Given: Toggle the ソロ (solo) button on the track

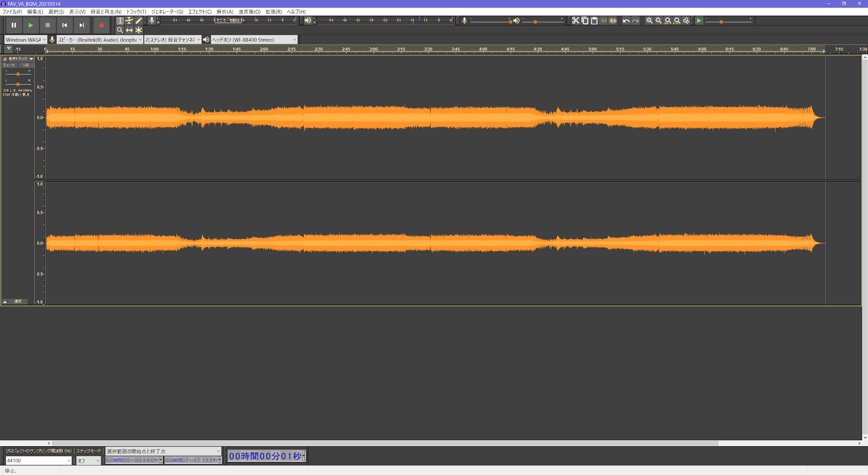Looking at the screenshot, I should [x=26, y=65].
